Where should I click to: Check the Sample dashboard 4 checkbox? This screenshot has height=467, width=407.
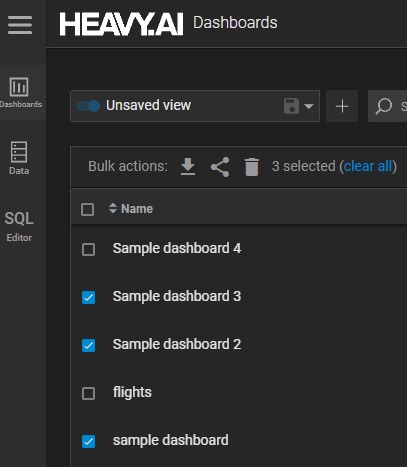(x=88, y=249)
